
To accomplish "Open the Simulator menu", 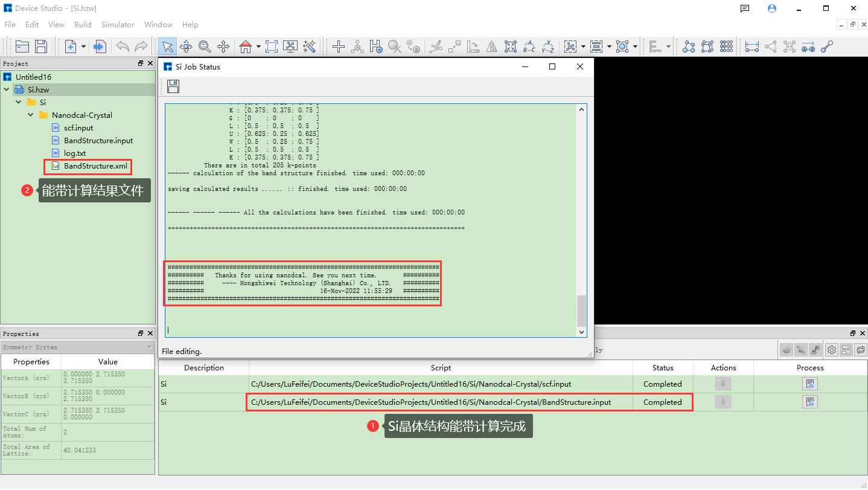I will point(118,25).
